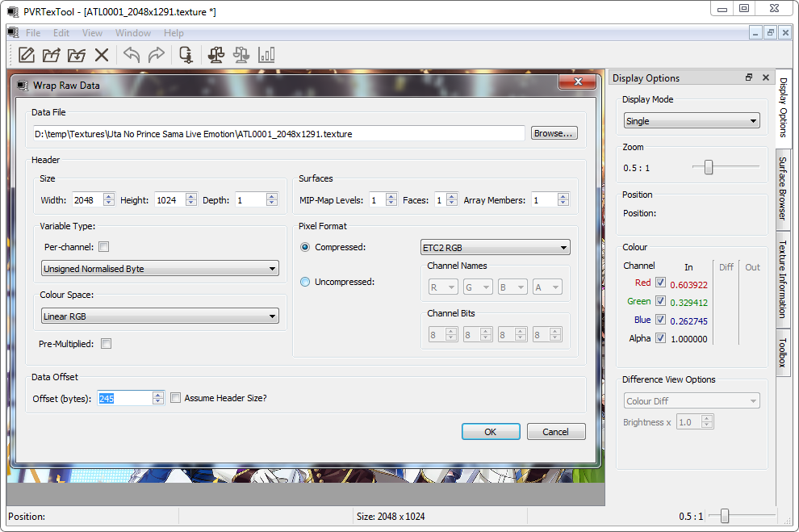Click the texture comparison scales icon
The height and width of the screenshot is (532, 799).
coord(216,55)
